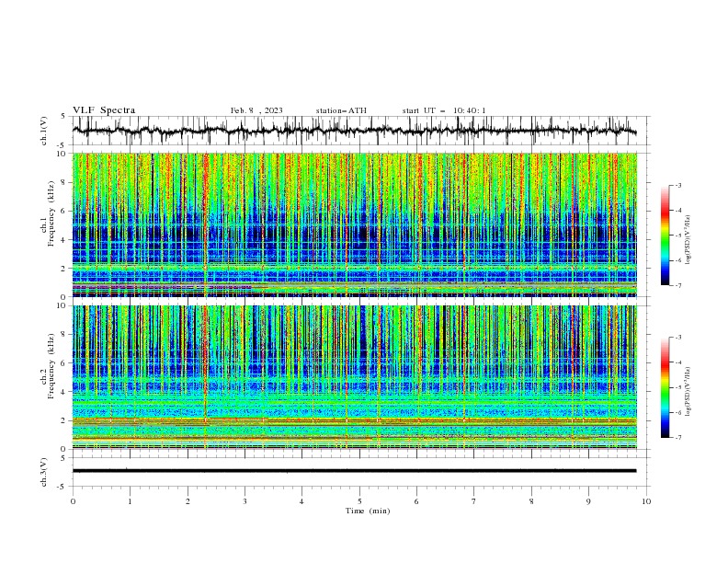Click the ch.3 flat black waveform trace

[354, 471]
